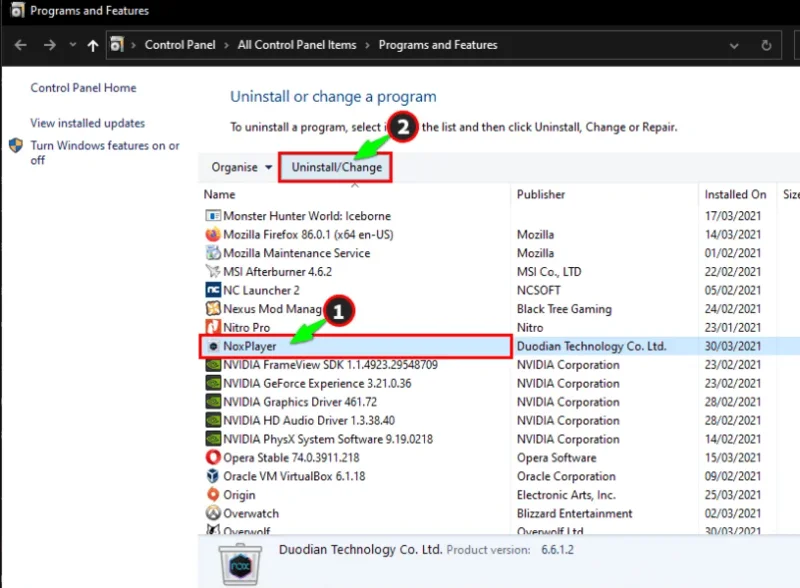Go up one folder level arrow
The image size is (800, 588).
click(92, 46)
